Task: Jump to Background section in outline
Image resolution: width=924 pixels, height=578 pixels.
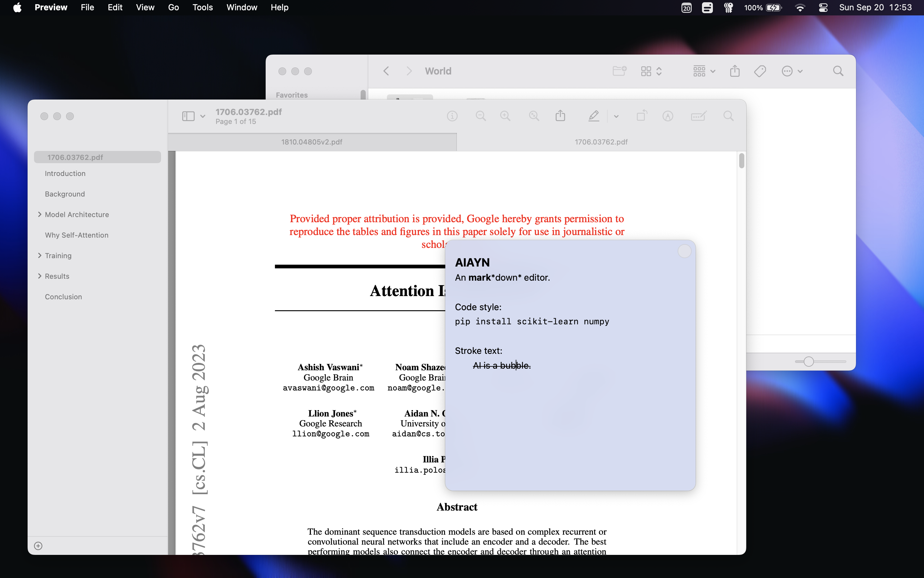Action: click(65, 194)
